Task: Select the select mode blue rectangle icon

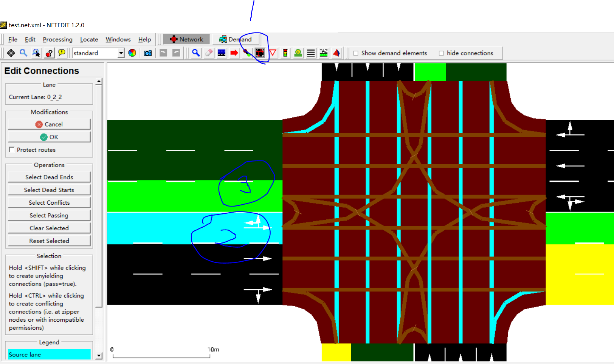Action: pos(222,53)
